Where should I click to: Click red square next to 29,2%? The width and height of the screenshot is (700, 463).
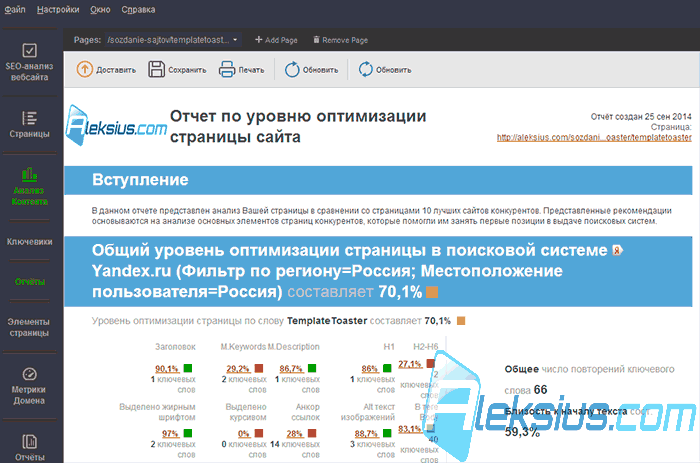click(x=259, y=368)
